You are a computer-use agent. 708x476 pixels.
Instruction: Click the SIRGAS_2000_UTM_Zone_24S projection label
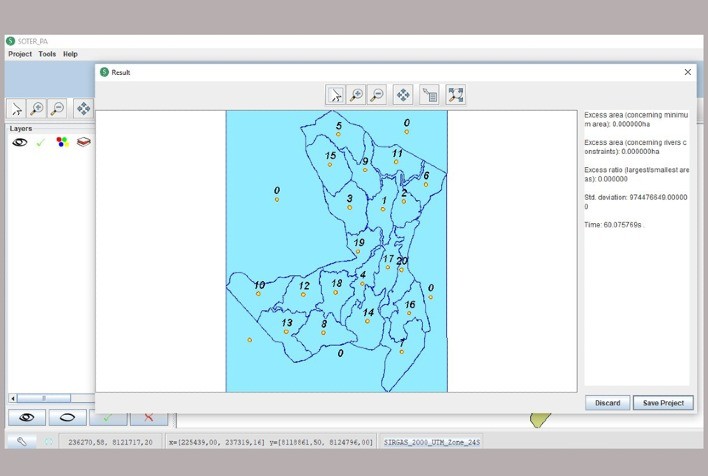coord(432,442)
